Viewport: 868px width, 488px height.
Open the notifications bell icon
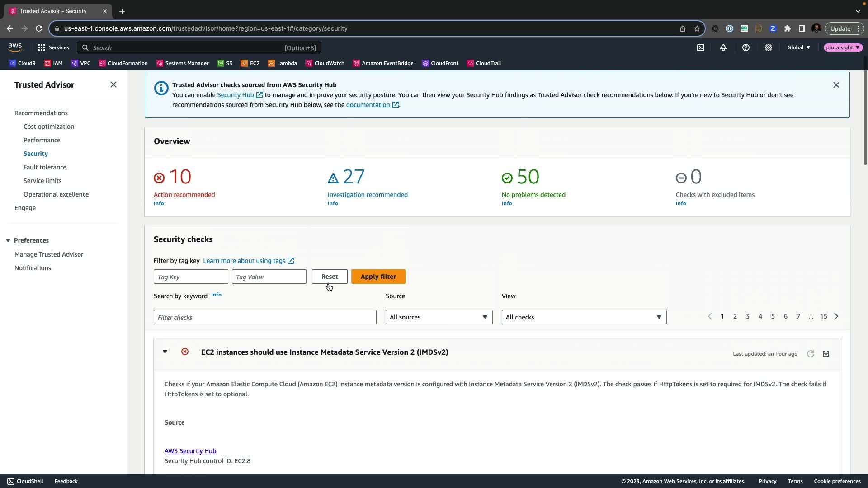[723, 47]
